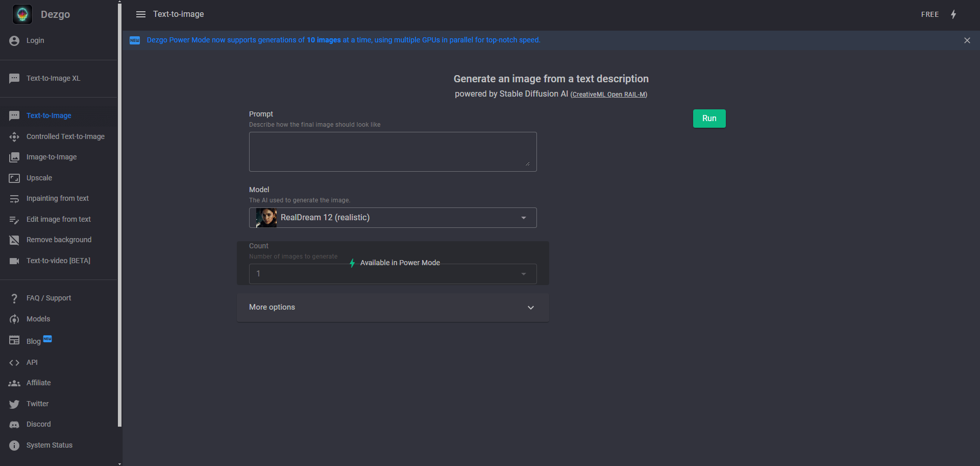Viewport: 980px width, 466px height.
Task: Expand the More options section
Action: 393,307
